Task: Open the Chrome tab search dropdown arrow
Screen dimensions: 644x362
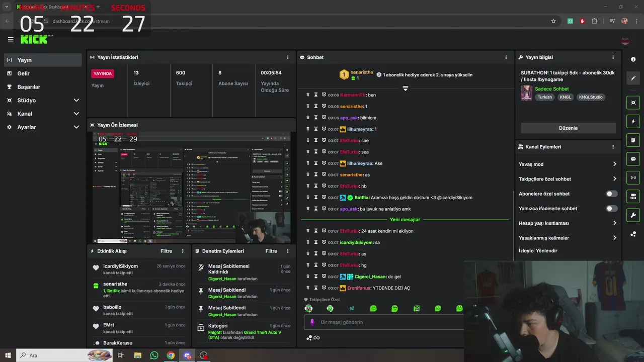Action: [7, 7]
